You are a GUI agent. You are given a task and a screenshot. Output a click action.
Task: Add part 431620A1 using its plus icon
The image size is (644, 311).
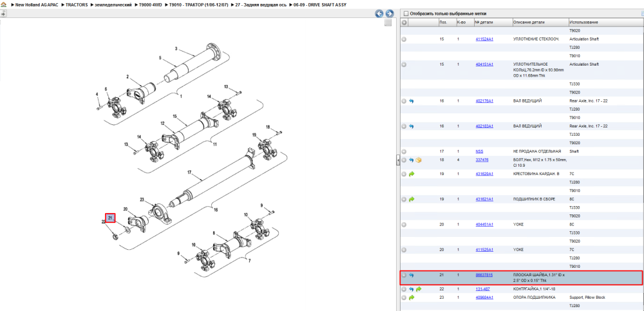[404, 174]
